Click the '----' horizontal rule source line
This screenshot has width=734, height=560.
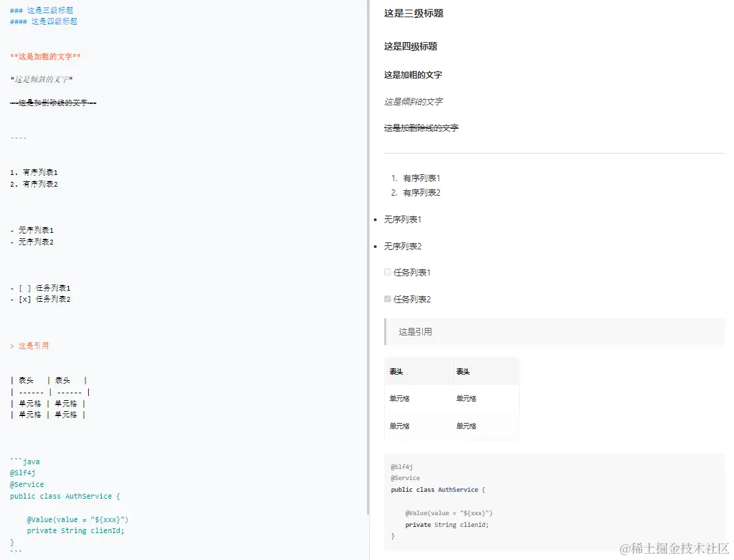pyautogui.click(x=19, y=138)
